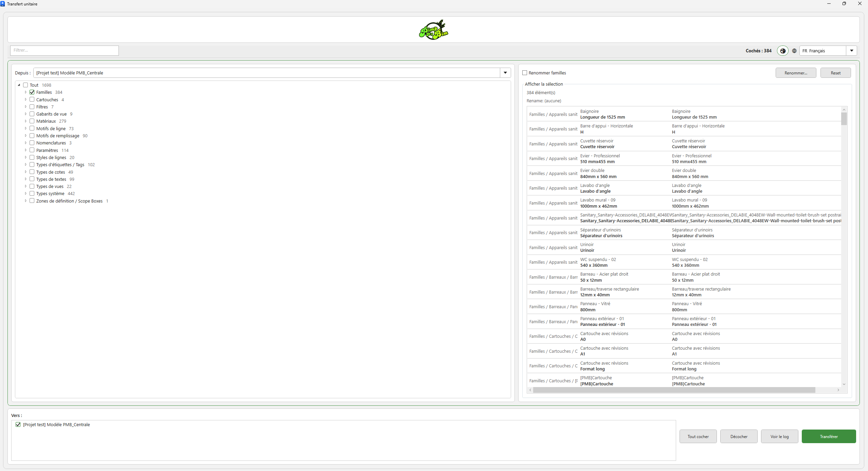Expand the Familles tree node
This screenshot has width=868, height=471.
tap(25, 92)
